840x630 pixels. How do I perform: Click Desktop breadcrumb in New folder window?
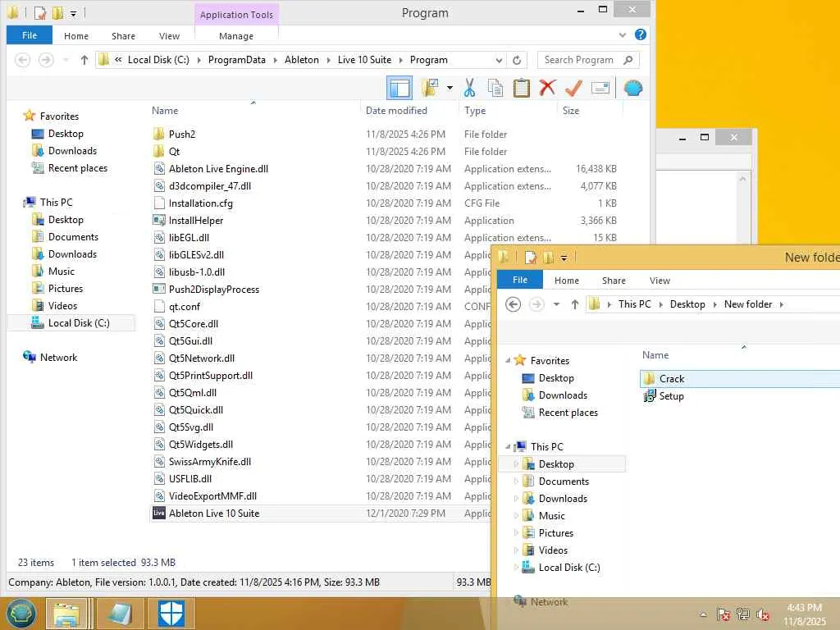click(687, 304)
